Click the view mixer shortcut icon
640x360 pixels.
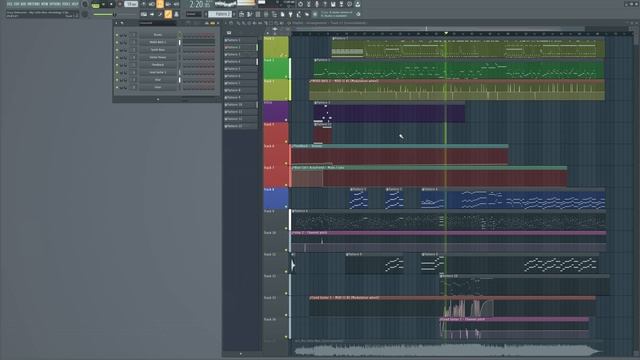coord(266,14)
